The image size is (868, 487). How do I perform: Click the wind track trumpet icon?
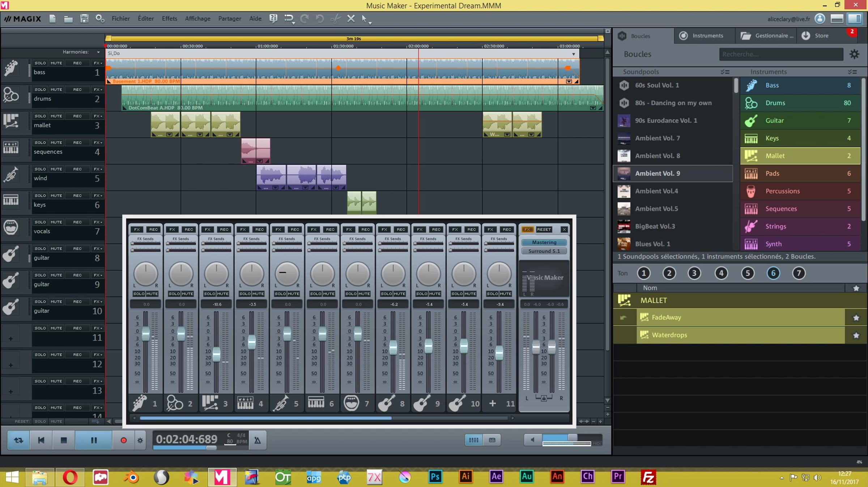pos(11,174)
